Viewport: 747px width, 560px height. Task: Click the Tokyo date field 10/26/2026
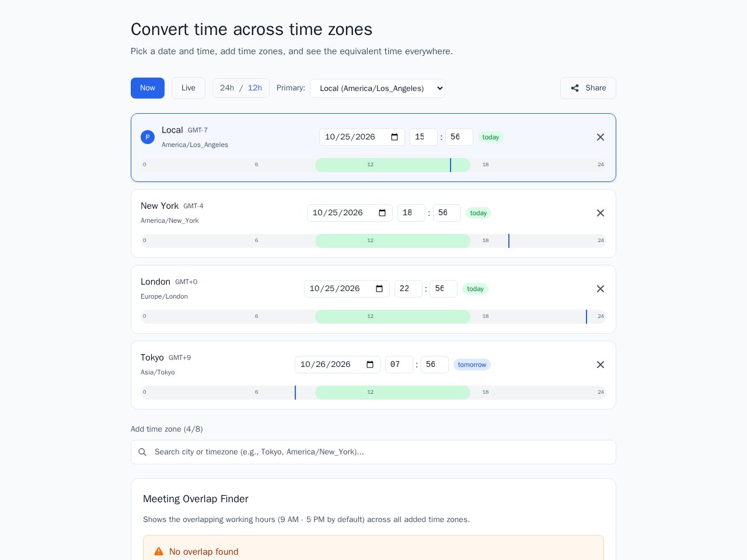337,365
